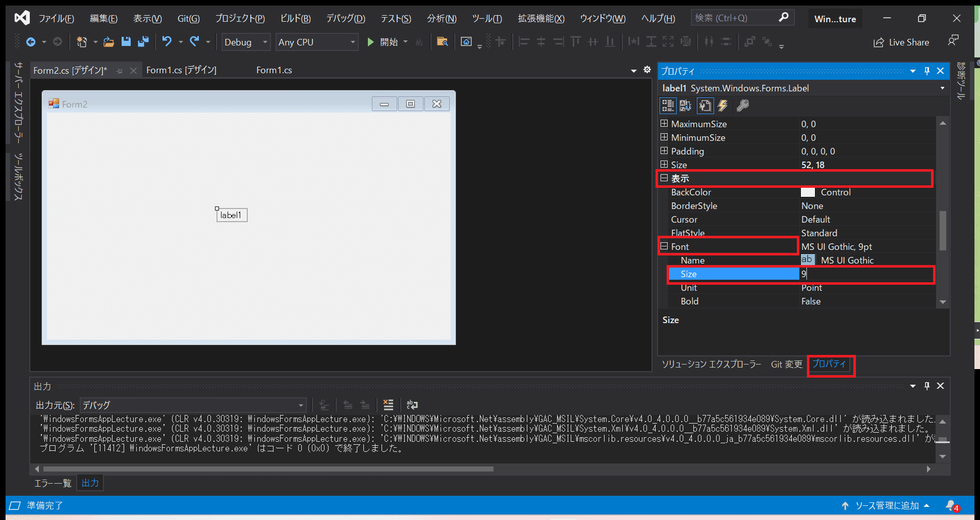Open the ソリューション エクスプローラー panel

(712, 364)
